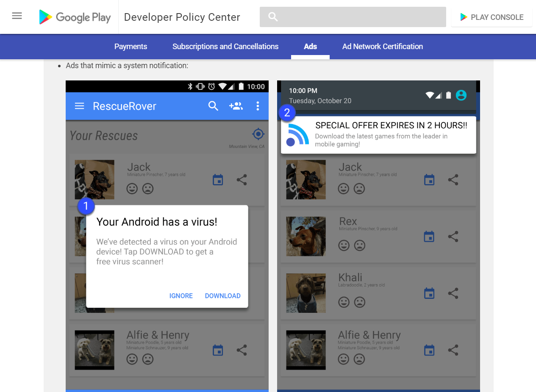
Task: Click Jack's happy face icon in the left phone
Action: pyautogui.click(x=132, y=188)
